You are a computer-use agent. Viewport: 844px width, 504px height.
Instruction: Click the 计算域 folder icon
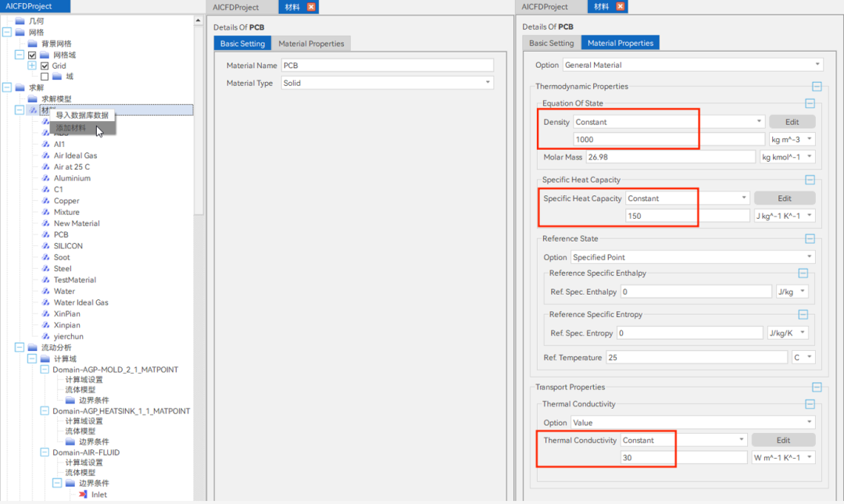click(45, 359)
